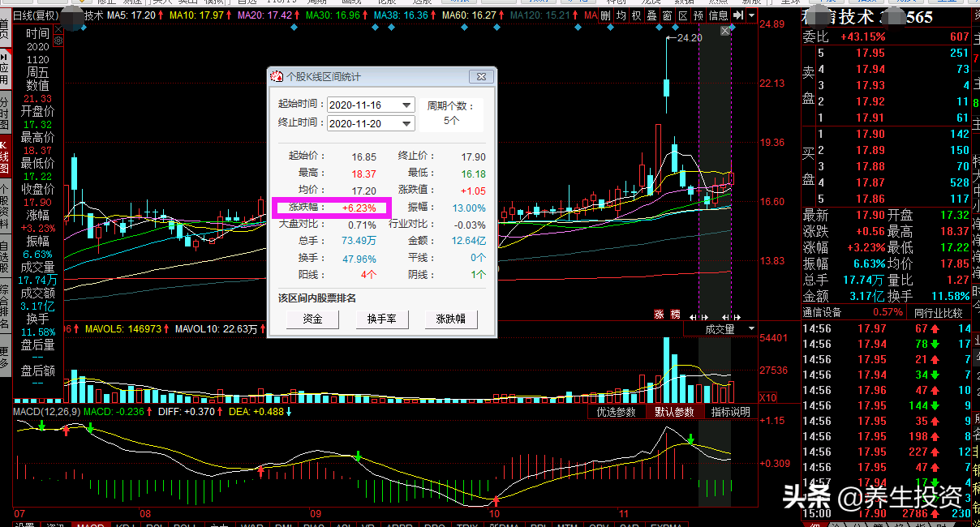
Task: Click the 涨 marker icon below the chart
Action: 660,315
